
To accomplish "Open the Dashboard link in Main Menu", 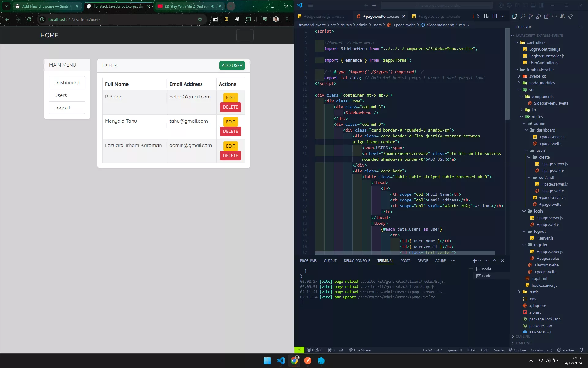I will coord(67,83).
